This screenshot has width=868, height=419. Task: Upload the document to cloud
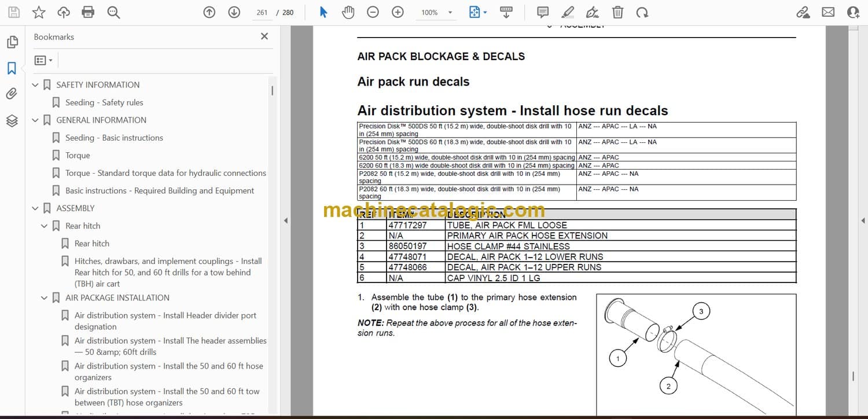click(x=64, y=12)
